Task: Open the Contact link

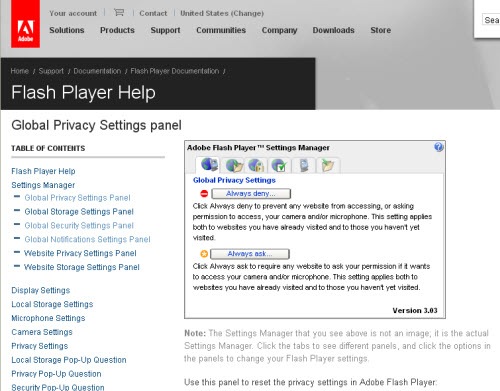Action: [x=153, y=13]
